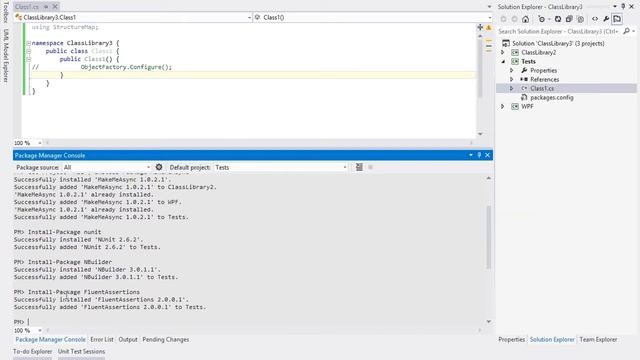The image size is (640, 360).
Task: Expand the WPF project node
Action: [x=503, y=106]
